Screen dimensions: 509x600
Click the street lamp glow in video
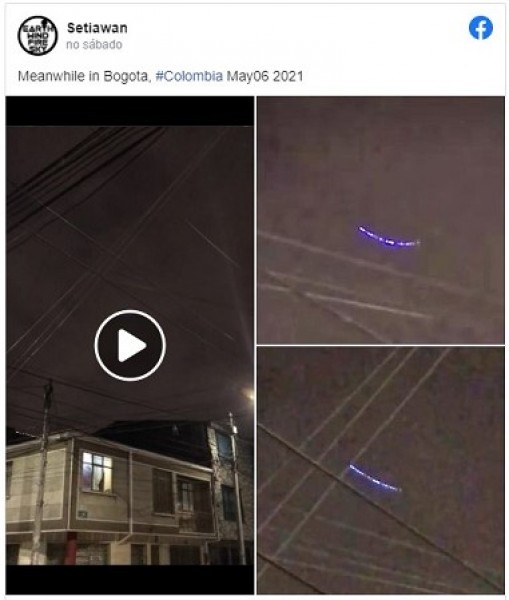pos(249,394)
